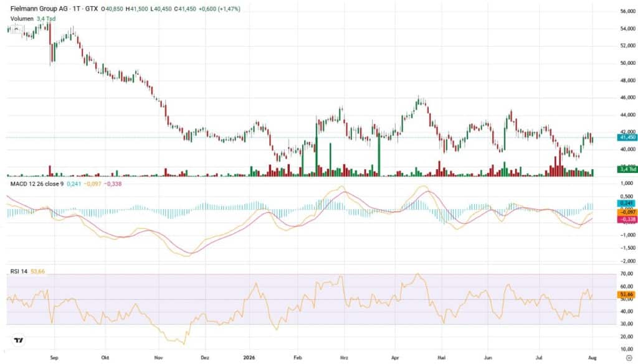Click the orange MACD value tag -0,097
This screenshot has height=364, width=638.
click(x=627, y=212)
